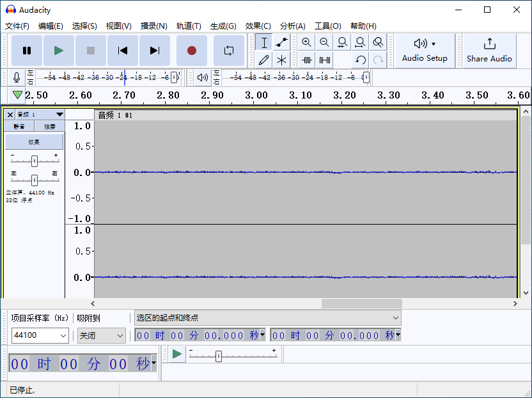Open the 吸附到 snapping dropdown
Viewport: 532px width, 398px height.
click(101, 335)
